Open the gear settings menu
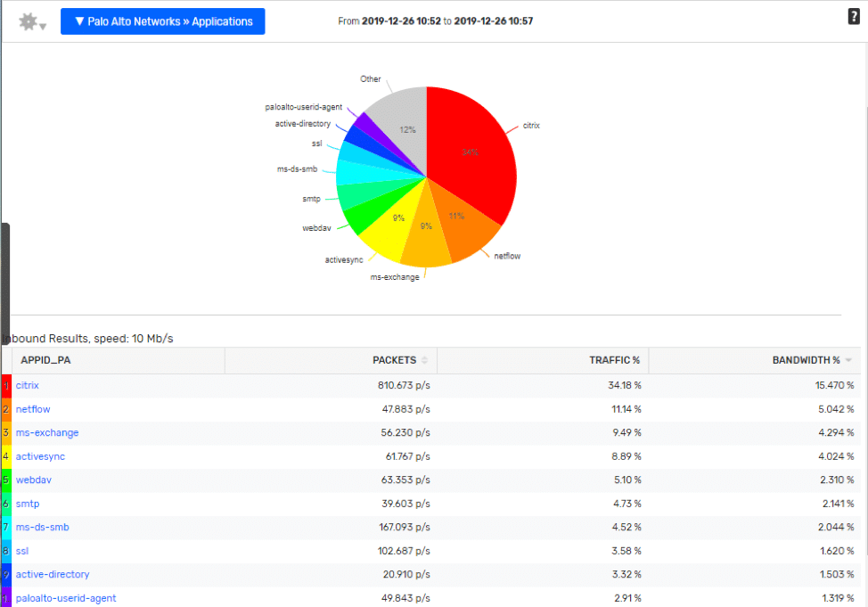 [31, 22]
